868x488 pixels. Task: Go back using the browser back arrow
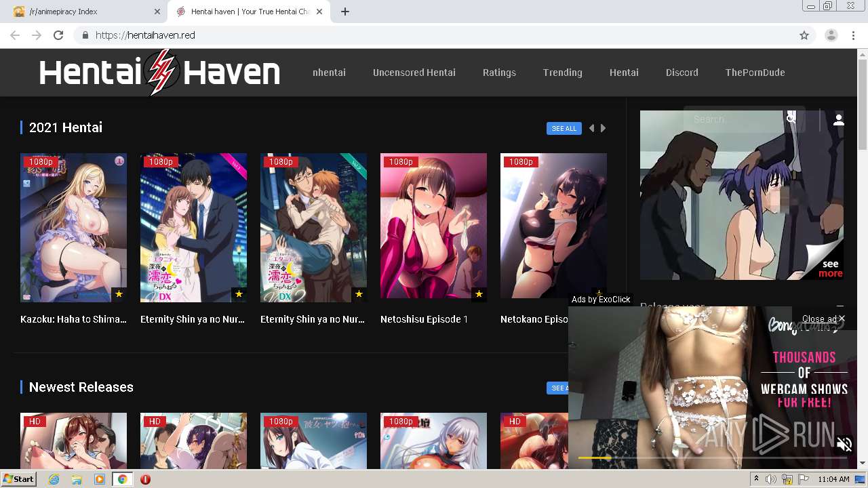click(x=15, y=35)
